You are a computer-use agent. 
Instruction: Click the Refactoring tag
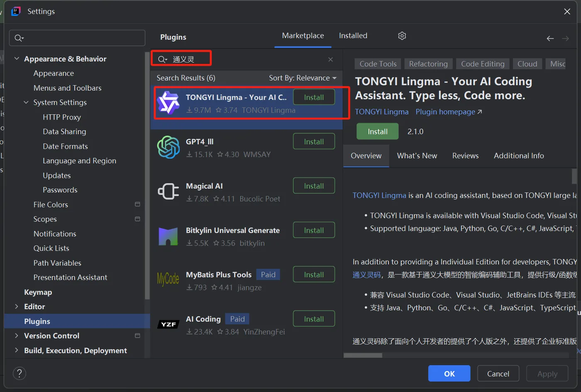[428, 64]
